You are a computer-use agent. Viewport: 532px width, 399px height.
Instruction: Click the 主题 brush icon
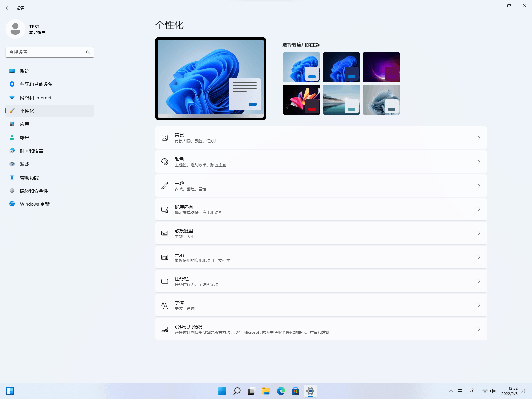click(165, 186)
